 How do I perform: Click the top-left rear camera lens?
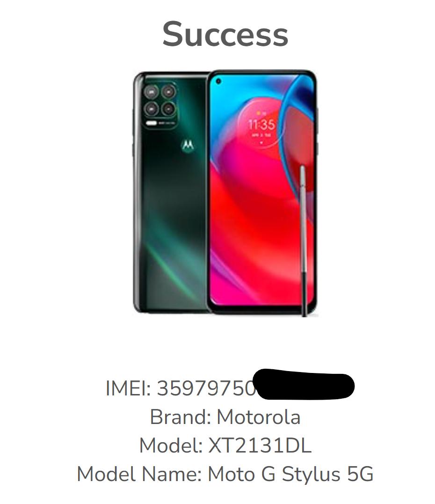click(151, 92)
